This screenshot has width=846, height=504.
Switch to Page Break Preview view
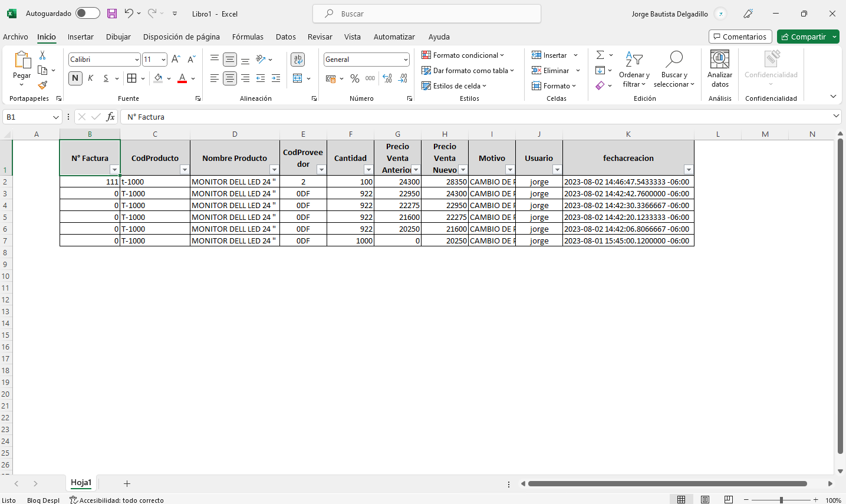tap(729, 500)
